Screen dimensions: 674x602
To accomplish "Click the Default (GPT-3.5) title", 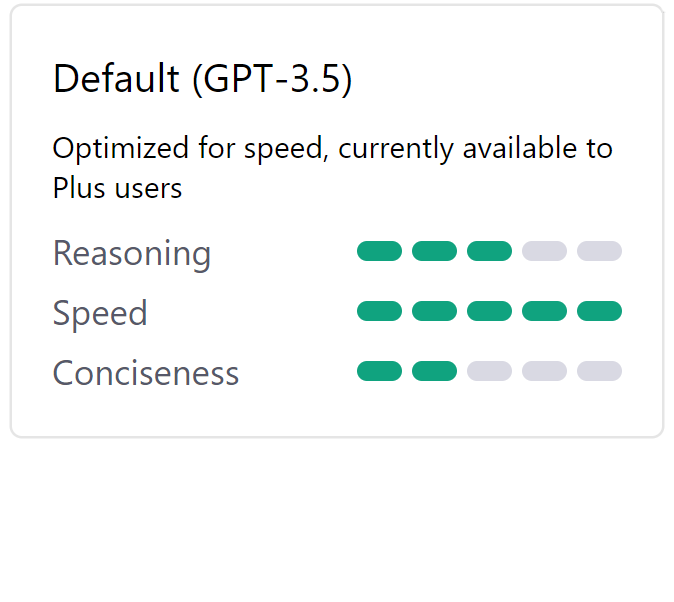I will point(202,79).
